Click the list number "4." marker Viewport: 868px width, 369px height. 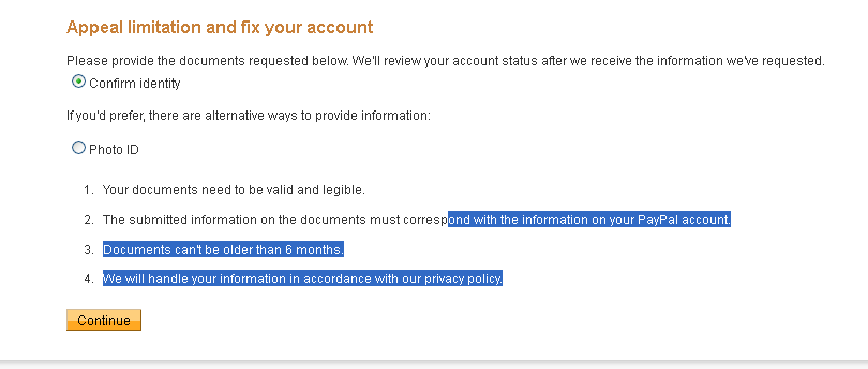89,279
